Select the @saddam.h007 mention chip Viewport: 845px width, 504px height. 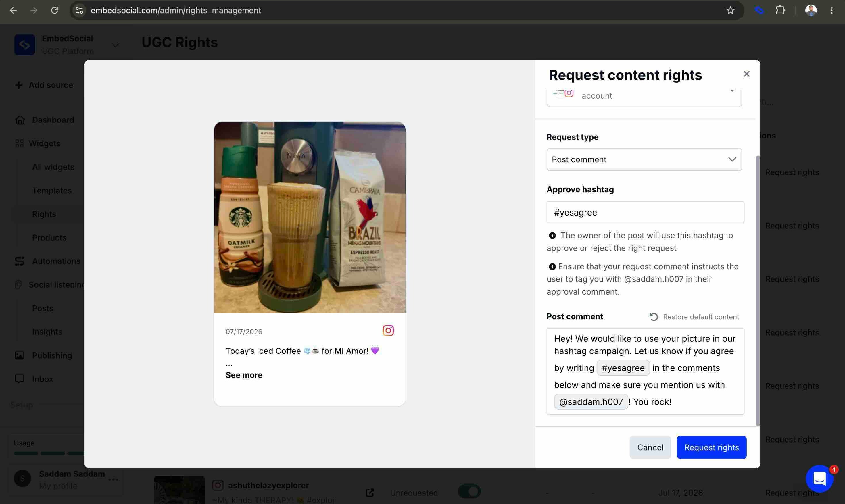point(591,402)
